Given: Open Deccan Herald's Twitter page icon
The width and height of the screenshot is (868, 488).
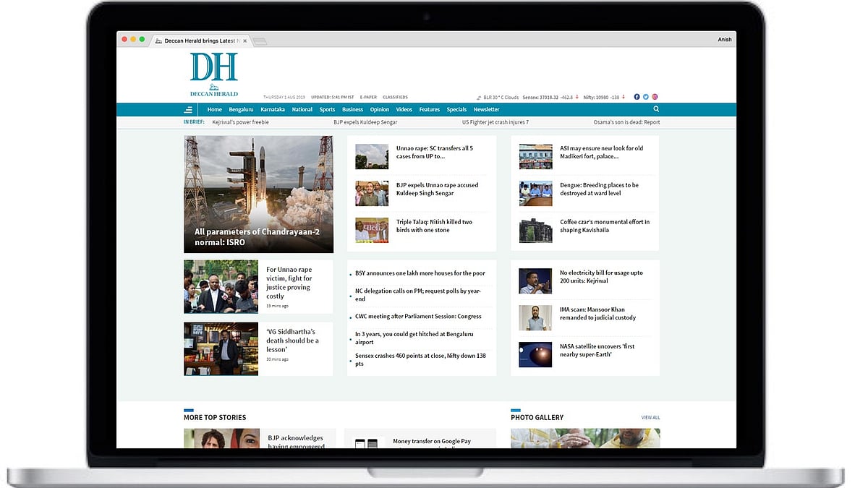Looking at the screenshot, I should 646,97.
